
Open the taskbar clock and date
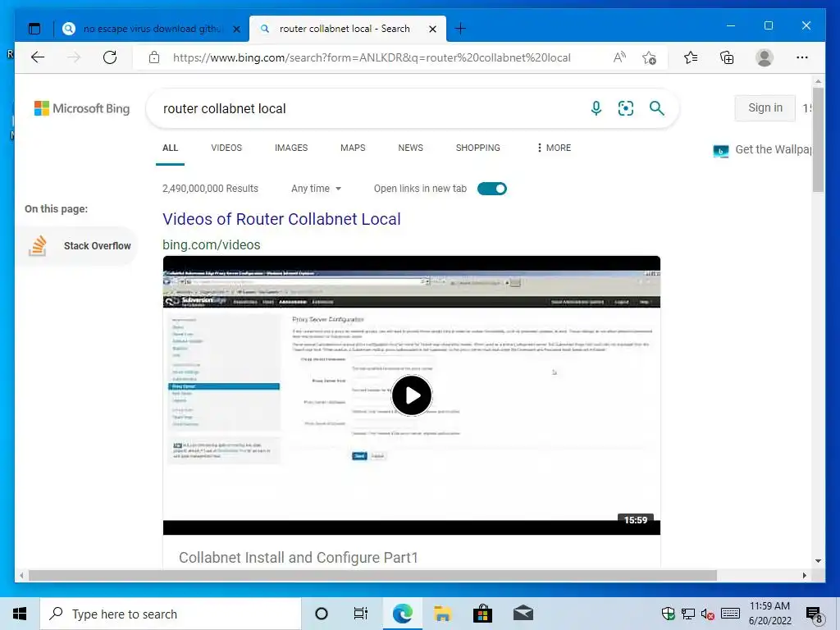(769, 614)
